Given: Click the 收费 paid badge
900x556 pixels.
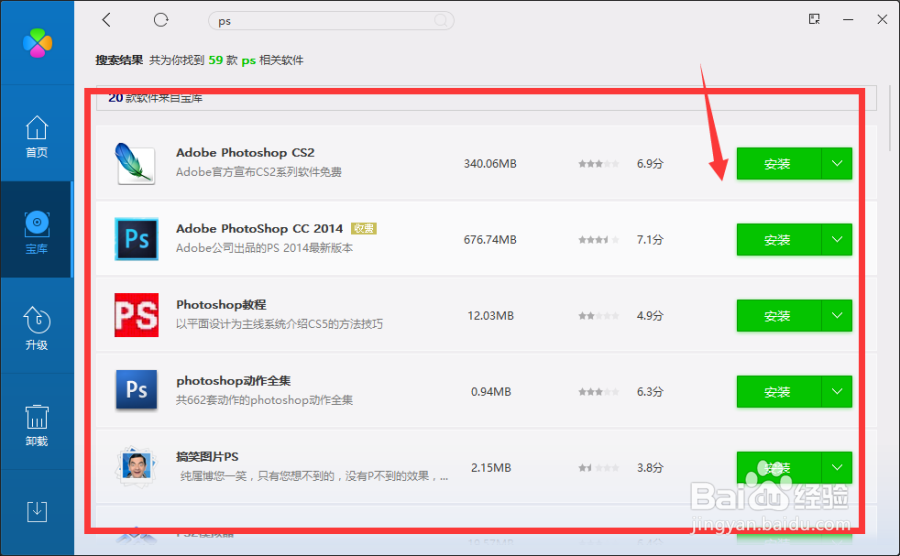Looking at the screenshot, I should 363,228.
